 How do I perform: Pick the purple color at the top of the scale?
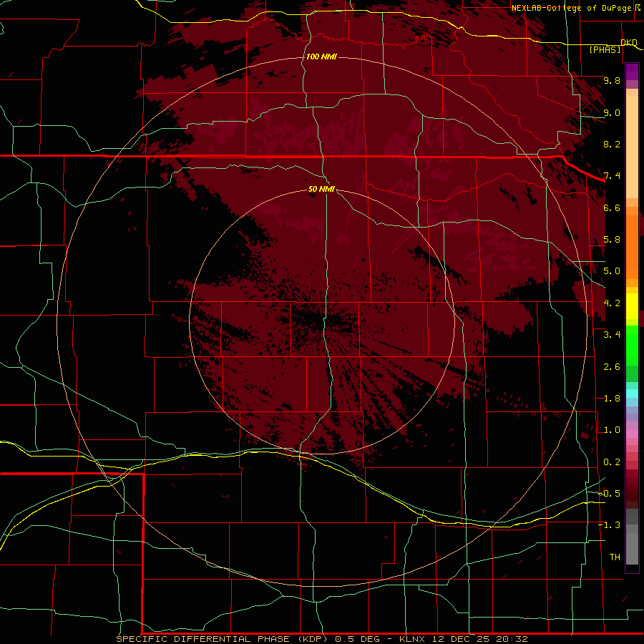[632, 72]
